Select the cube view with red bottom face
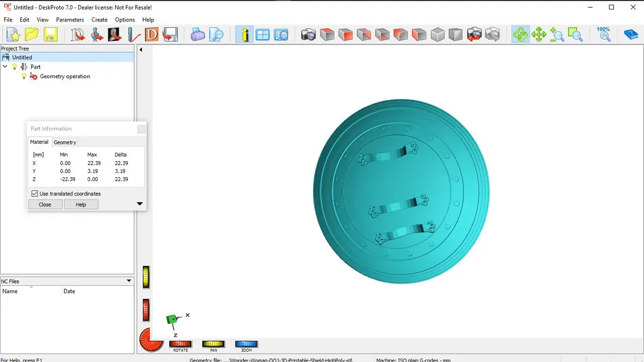The width and height of the screenshot is (644, 362). point(382,35)
